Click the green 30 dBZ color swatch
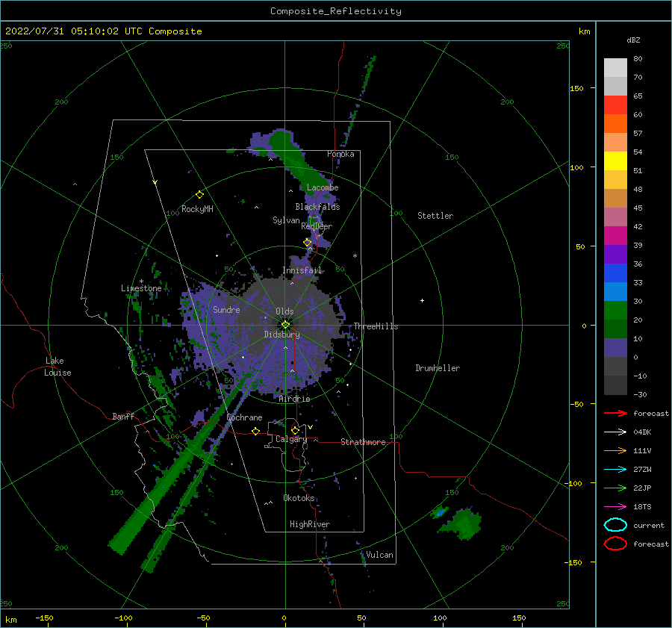672x628 pixels. click(615, 311)
